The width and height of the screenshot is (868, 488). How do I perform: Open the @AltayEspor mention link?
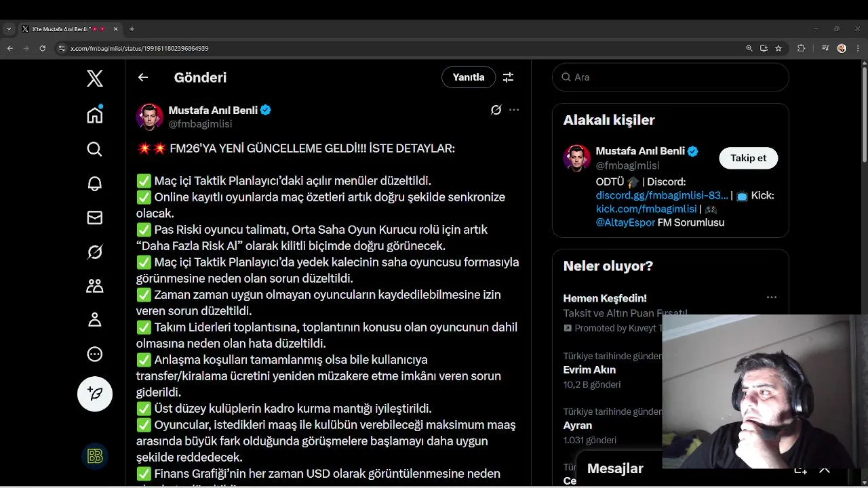(625, 222)
